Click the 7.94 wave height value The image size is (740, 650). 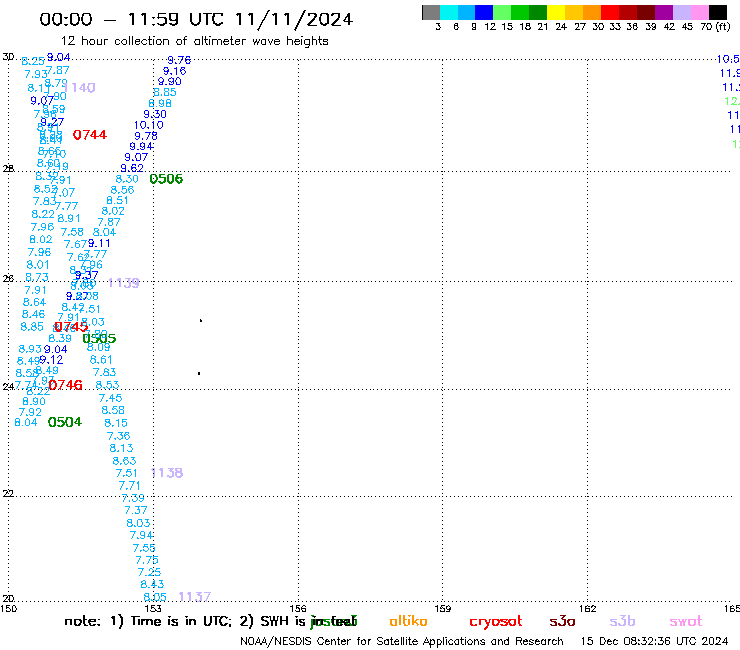tap(141, 535)
